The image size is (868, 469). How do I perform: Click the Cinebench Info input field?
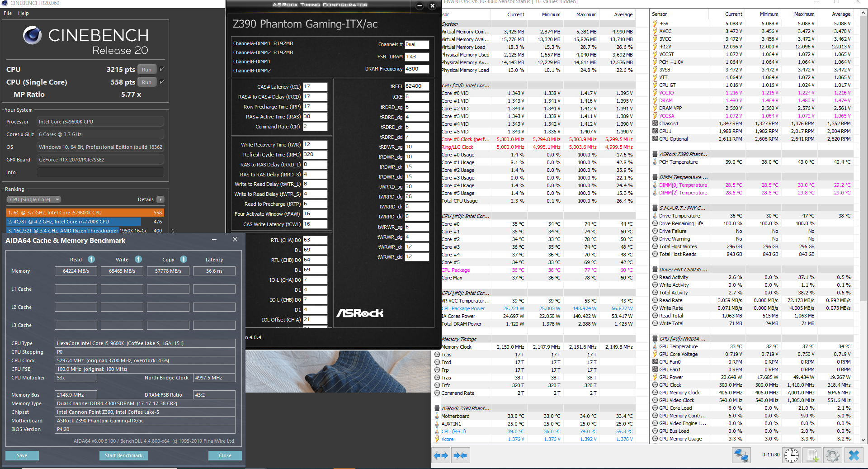[100, 172]
